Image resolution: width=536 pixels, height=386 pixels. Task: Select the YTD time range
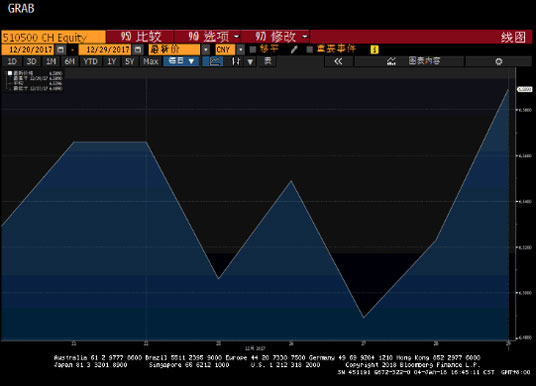[x=91, y=62]
